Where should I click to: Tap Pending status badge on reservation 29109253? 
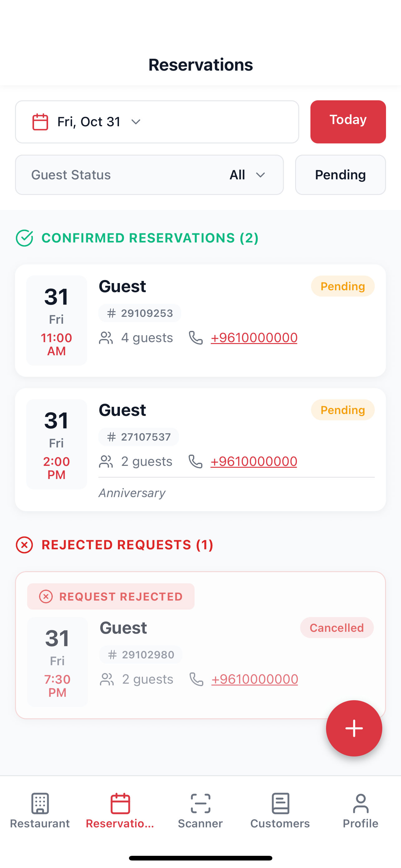[343, 286]
